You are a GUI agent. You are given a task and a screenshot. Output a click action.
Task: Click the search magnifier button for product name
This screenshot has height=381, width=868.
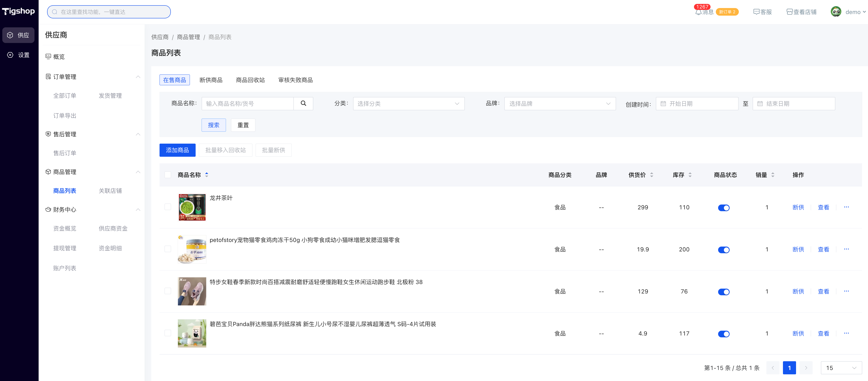tap(303, 103)
